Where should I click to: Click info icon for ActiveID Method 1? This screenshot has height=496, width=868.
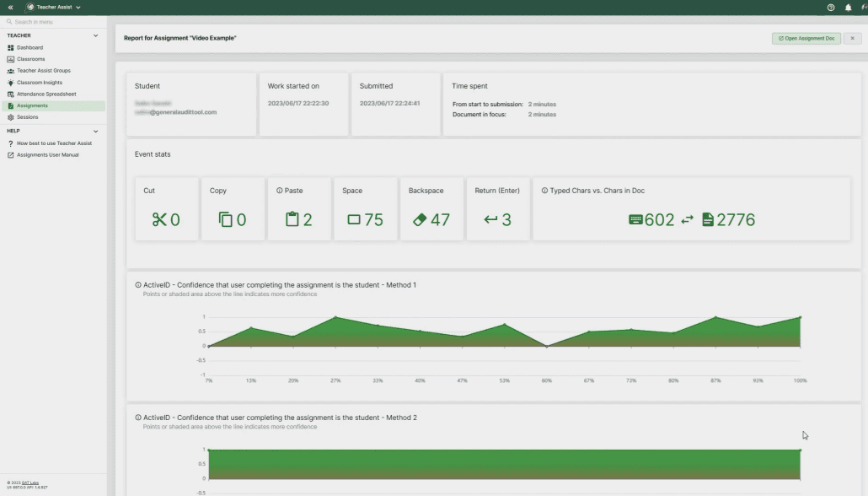[138, 285]
